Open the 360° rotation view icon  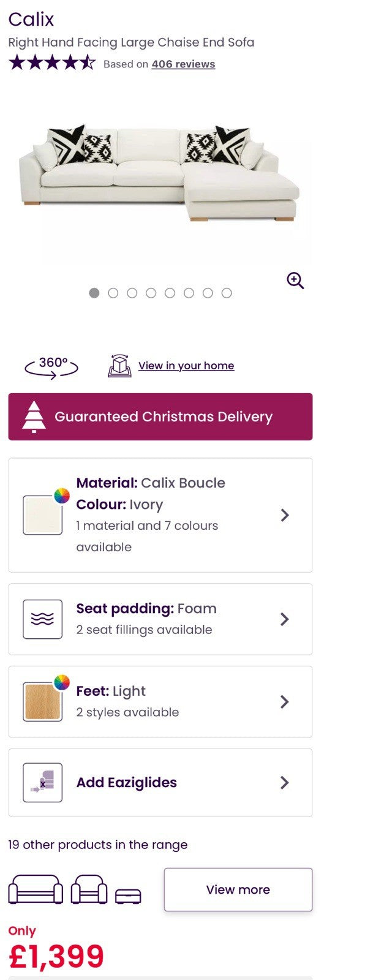pos(51,366)
